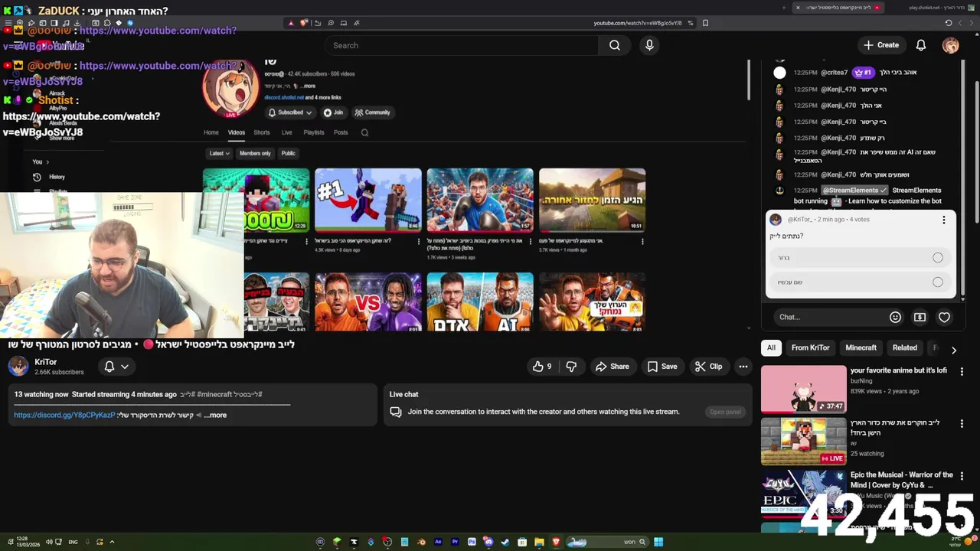Open YouTube notifications bell
980x551 pixels.
click(921, 45)
